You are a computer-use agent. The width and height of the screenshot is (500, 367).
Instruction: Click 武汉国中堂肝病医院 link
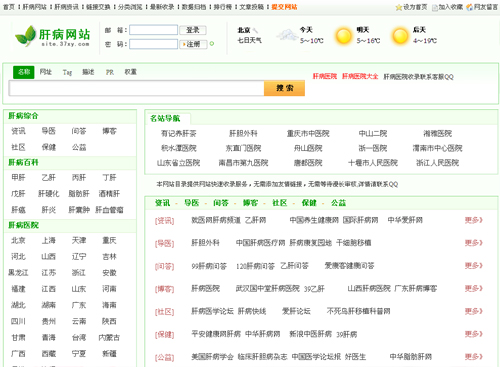click(x=268, y=289)
